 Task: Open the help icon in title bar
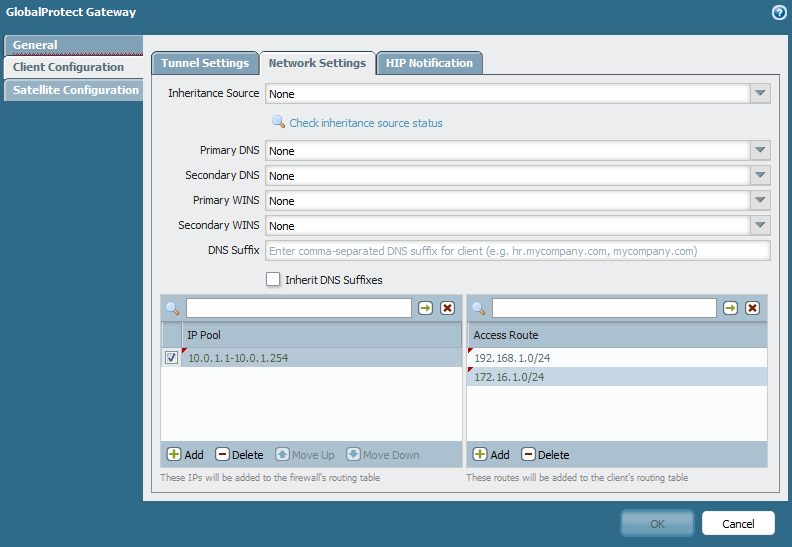point(779,13)
